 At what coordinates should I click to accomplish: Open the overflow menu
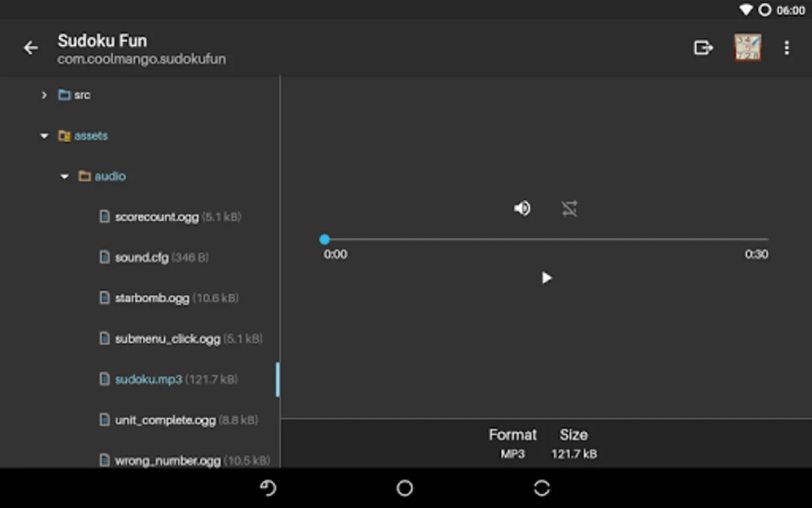click(x=787, y=47)
